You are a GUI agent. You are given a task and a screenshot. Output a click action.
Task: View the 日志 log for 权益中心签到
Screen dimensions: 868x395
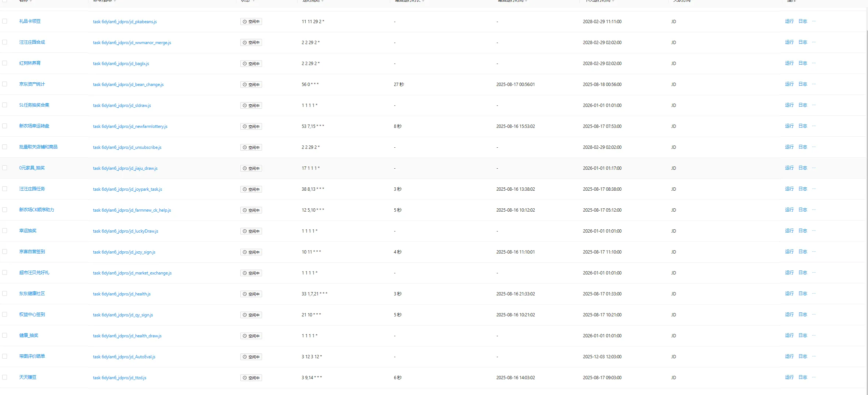[x=803, y=315]
